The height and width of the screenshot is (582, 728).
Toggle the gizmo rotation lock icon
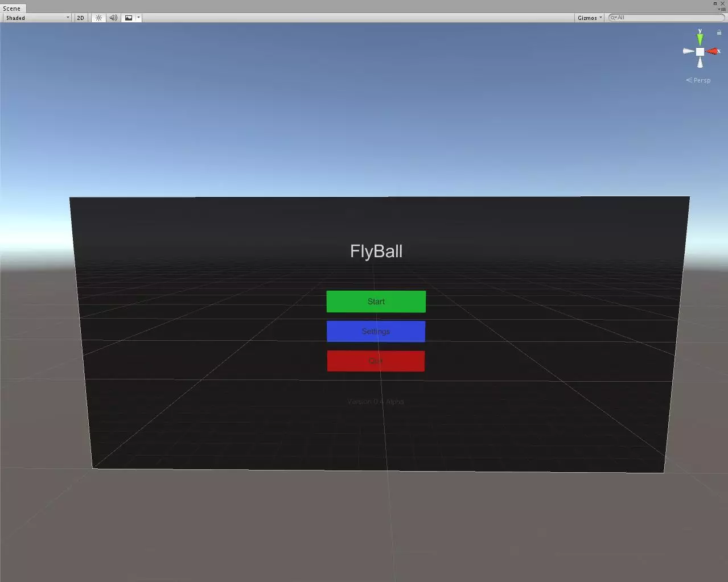(719, 32)
